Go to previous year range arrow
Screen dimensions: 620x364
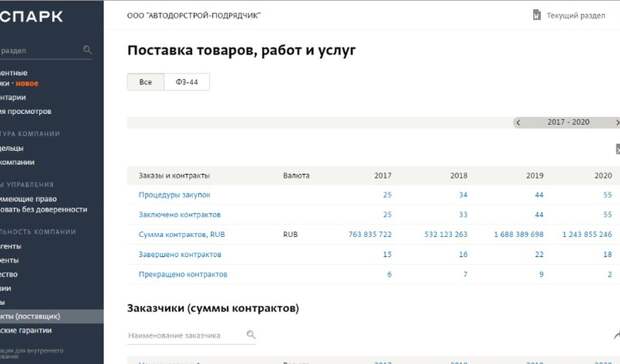click(x=518, y=123)
